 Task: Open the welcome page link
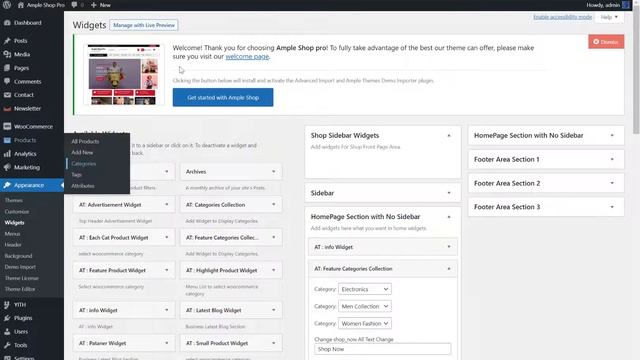tap(247, 56)
